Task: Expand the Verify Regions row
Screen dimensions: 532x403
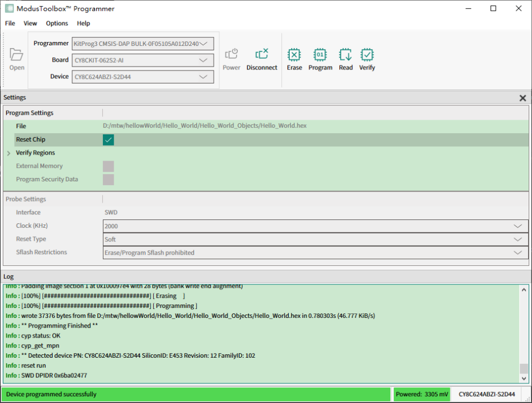Action: 9,153
